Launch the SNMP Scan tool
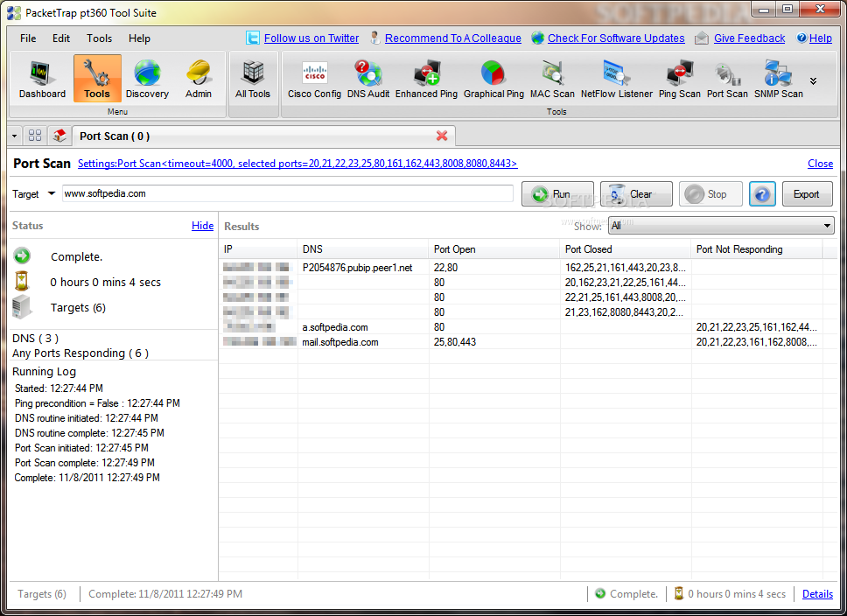This screenshot has height=616, width=847. (x=779, y=79)
